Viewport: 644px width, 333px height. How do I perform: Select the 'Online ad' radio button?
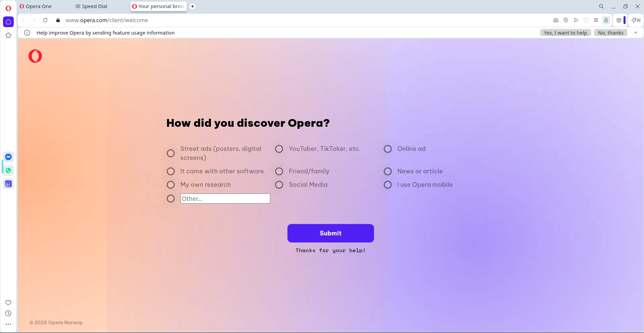coord(388,149)
